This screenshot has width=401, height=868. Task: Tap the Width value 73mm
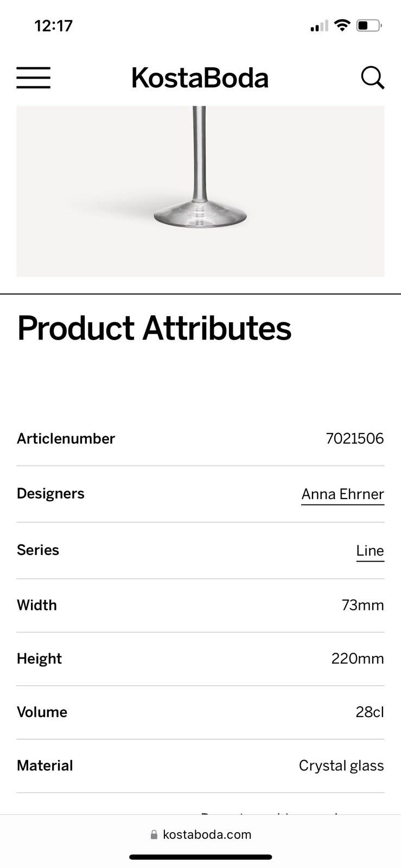[x=362, y=605]
